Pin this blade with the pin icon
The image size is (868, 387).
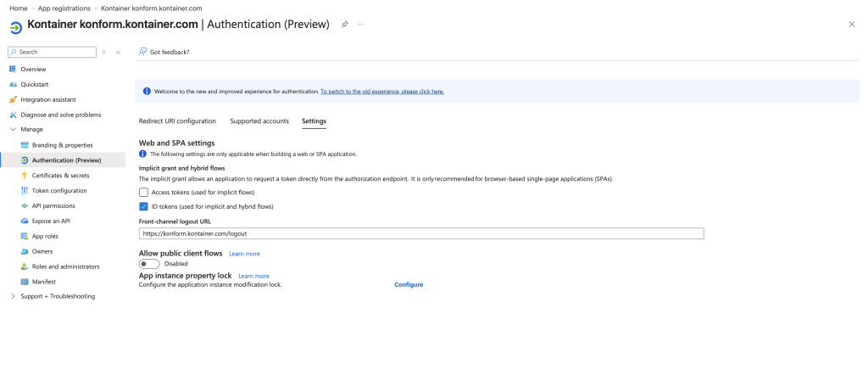point(344,25)
